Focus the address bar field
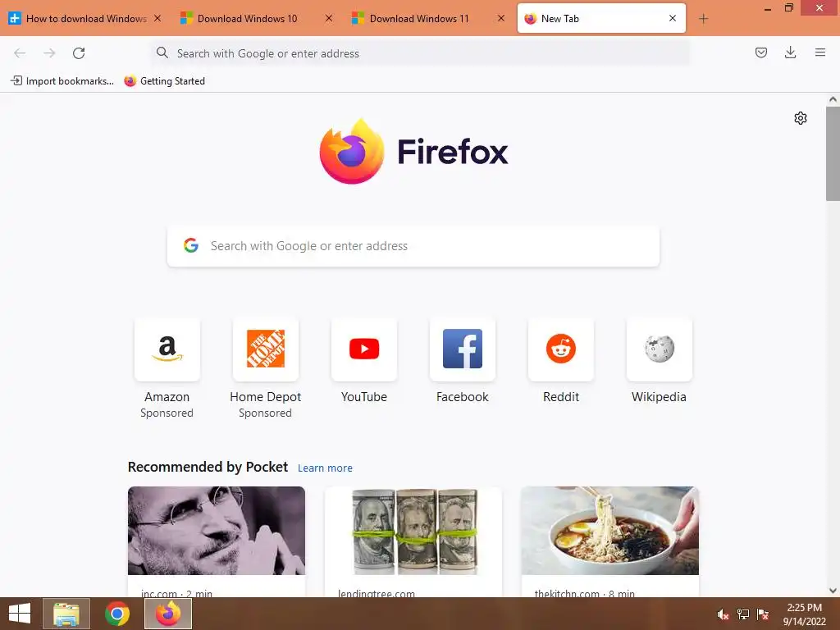Viewport: 840px width, 630px height. point(421,53)
